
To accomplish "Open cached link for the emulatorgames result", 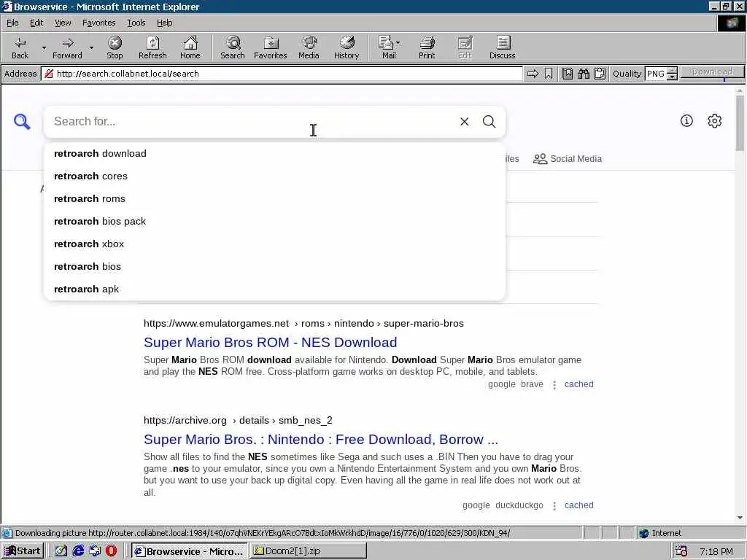I will click(x=578, y=384).
